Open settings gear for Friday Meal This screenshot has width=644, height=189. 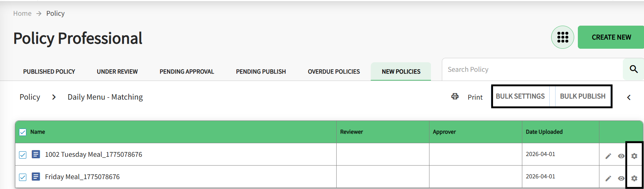tap(634, 178)
